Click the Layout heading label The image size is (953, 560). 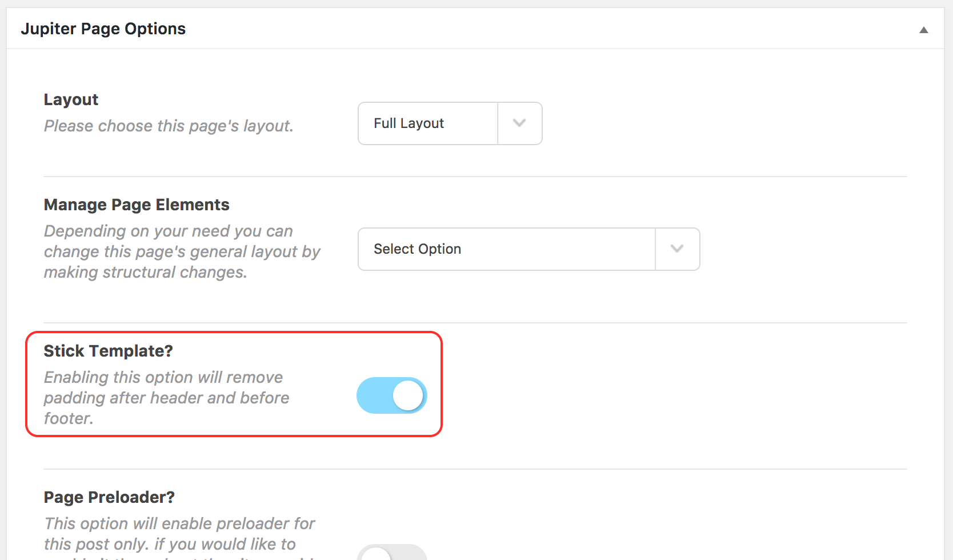click(71, 99)
